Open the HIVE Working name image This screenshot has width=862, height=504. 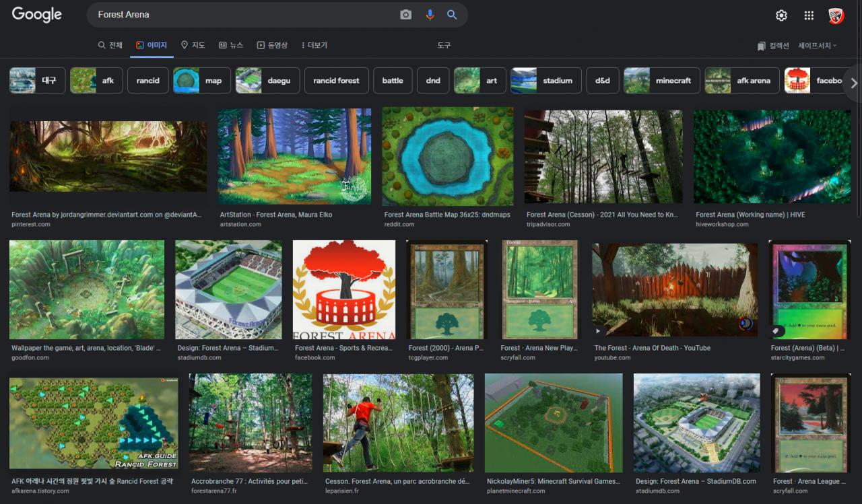(x=772, y=157)
